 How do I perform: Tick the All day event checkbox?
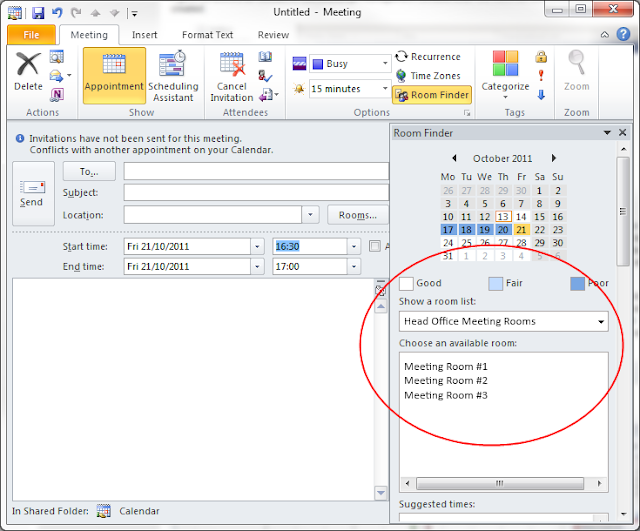click(375, 246)
